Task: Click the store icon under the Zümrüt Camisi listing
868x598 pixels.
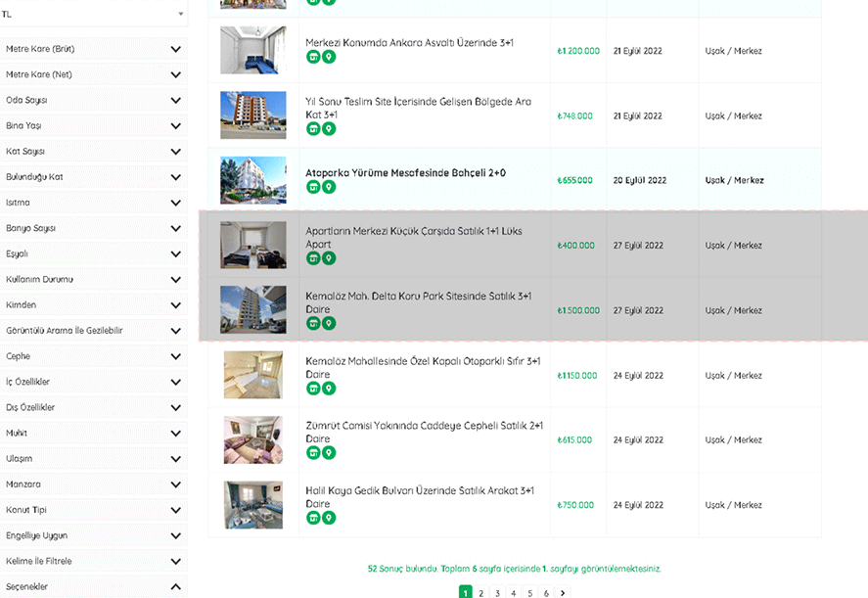Action: tap(313, 453)
